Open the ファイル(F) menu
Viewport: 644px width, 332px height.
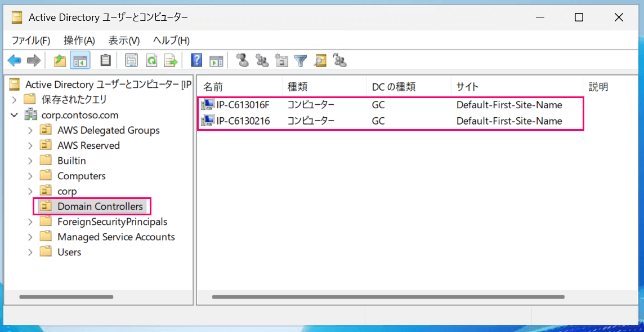coord(31,41)
